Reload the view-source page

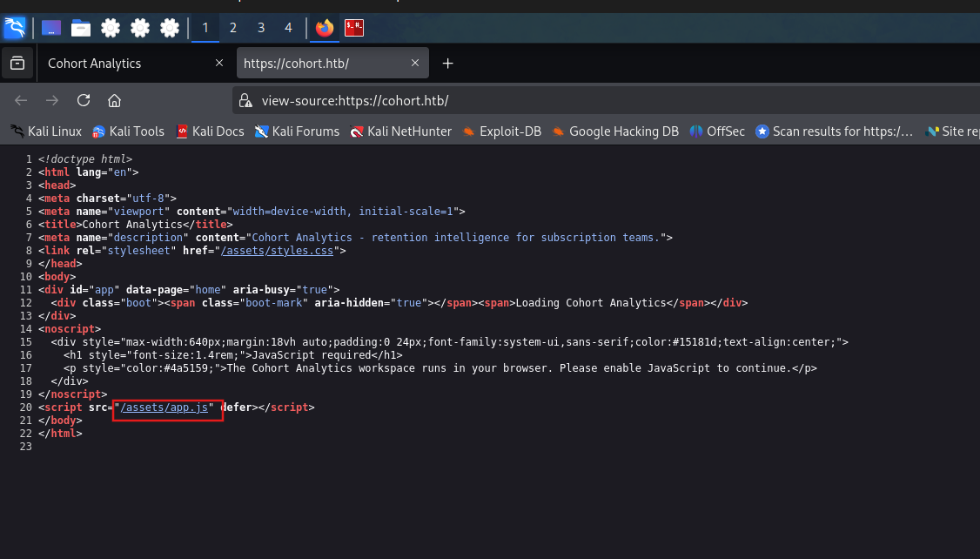point(84,100)
